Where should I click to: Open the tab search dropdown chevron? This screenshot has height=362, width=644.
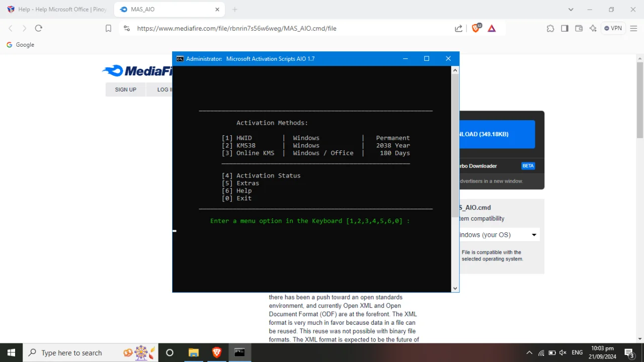[x=571, y=10]
